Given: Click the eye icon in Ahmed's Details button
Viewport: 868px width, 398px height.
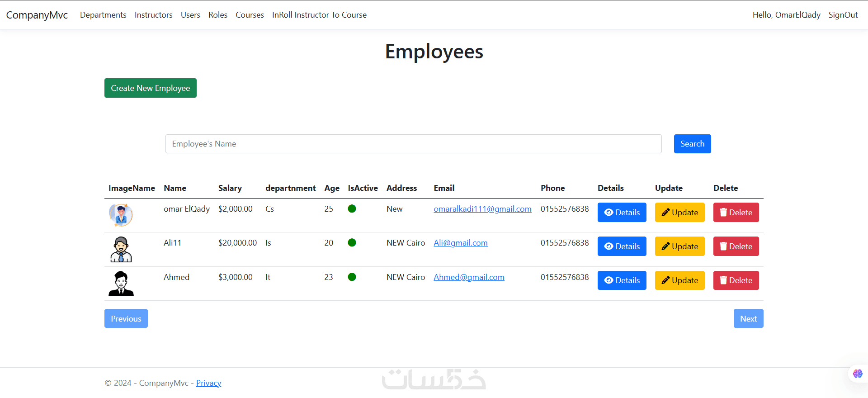Looking at the screenshot, I should click(609, 280).
